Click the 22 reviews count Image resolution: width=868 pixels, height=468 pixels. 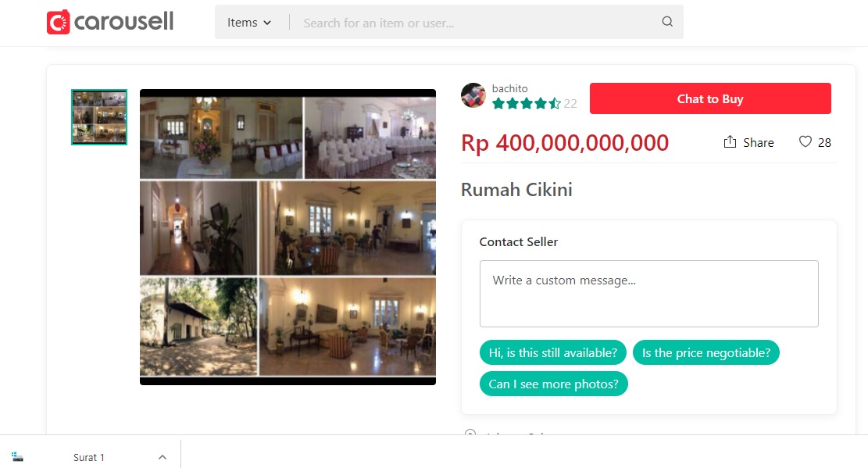(x=570, y=104)
